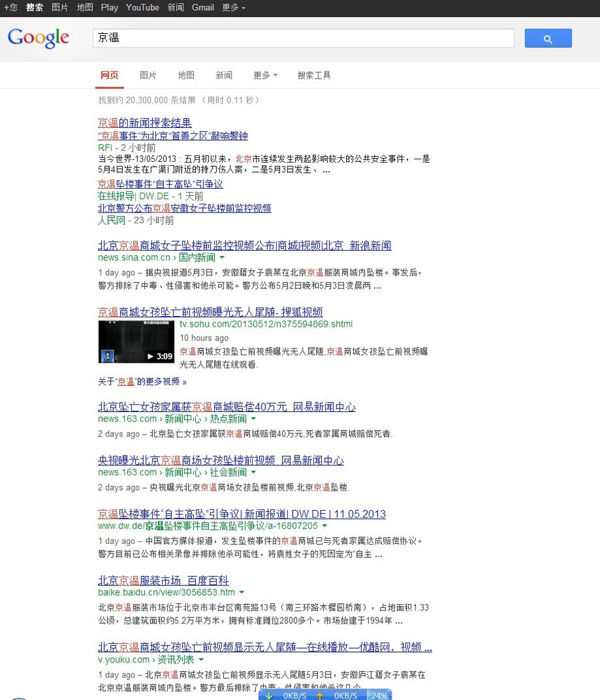Image resolution: width=600 pixels, height=700 pixels.
Task: Open the dropdown arrow beside v.youku.com 资讯列表
Action: (201, 659)
